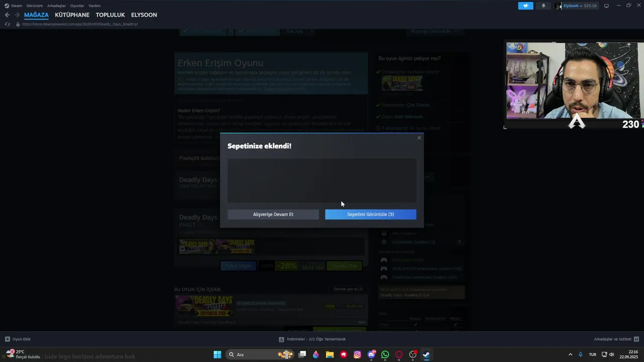644x362 pixels.
Task: Open the Yardım menu
Action: pos(95,6)
